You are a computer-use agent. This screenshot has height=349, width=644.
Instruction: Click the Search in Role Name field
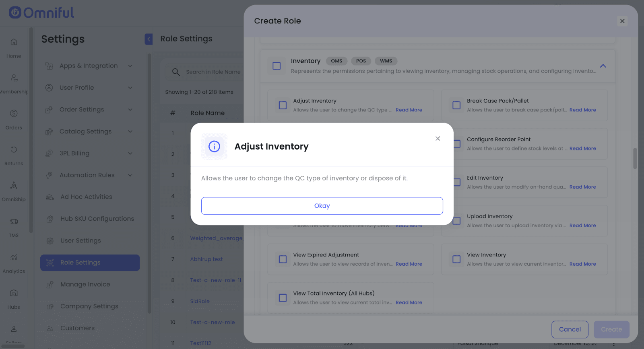tap(213, 72)
